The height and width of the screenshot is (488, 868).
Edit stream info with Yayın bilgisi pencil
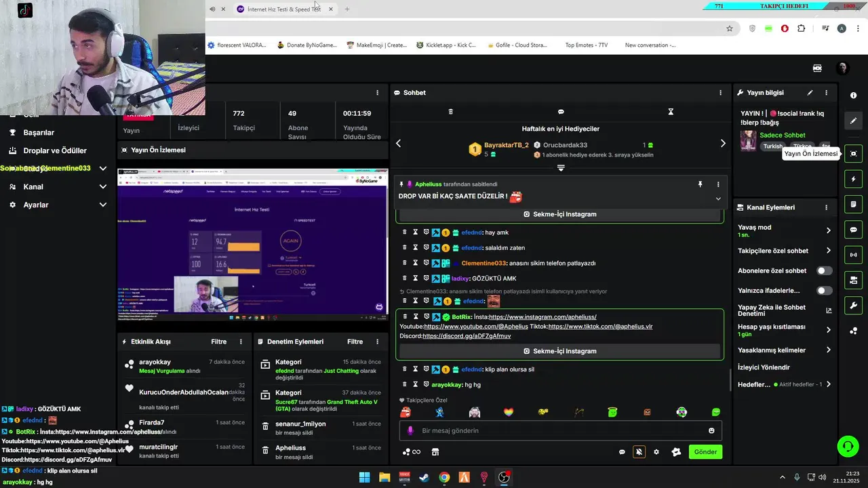click(x=810, y=93)
